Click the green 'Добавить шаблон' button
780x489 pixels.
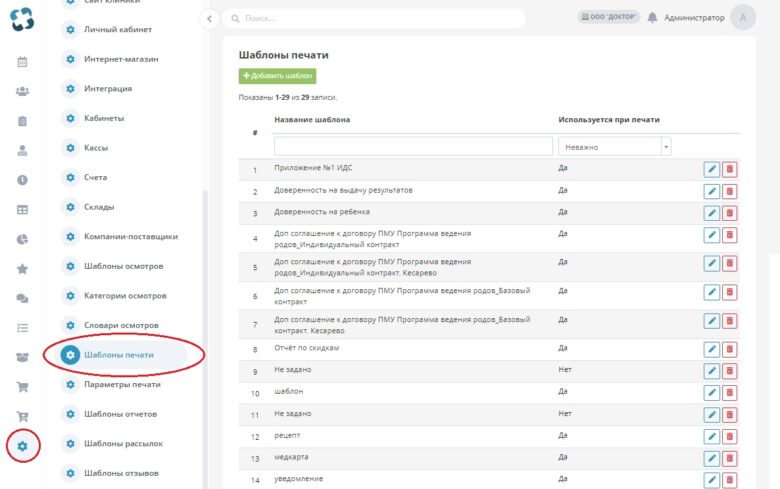point(277,76)
